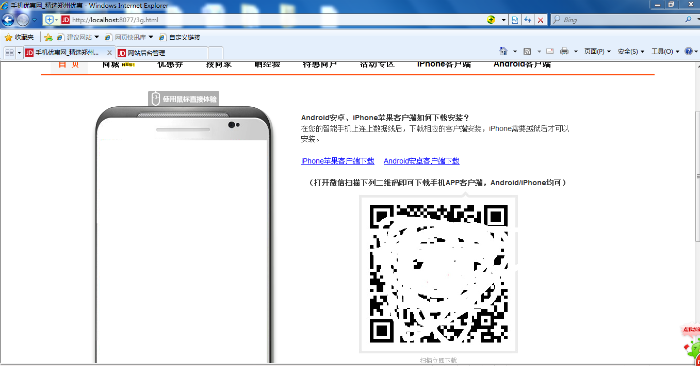Open a new blank tab

point(216,53)
